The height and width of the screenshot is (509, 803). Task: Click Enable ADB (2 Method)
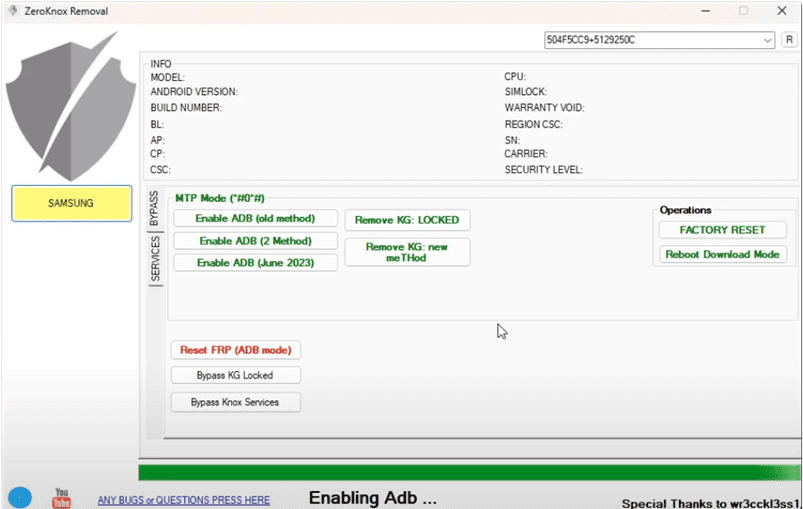click(x=255, y=241)
